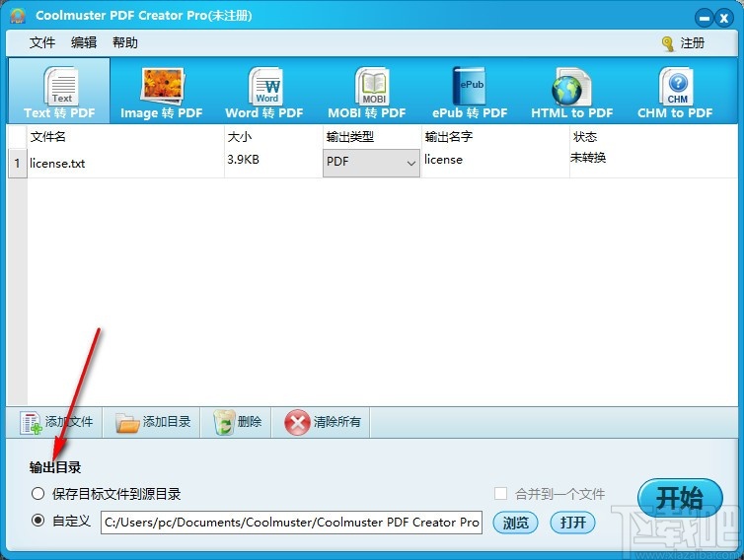Click the 注册 key icon
The image size is (744, 560).
[668, 43]
